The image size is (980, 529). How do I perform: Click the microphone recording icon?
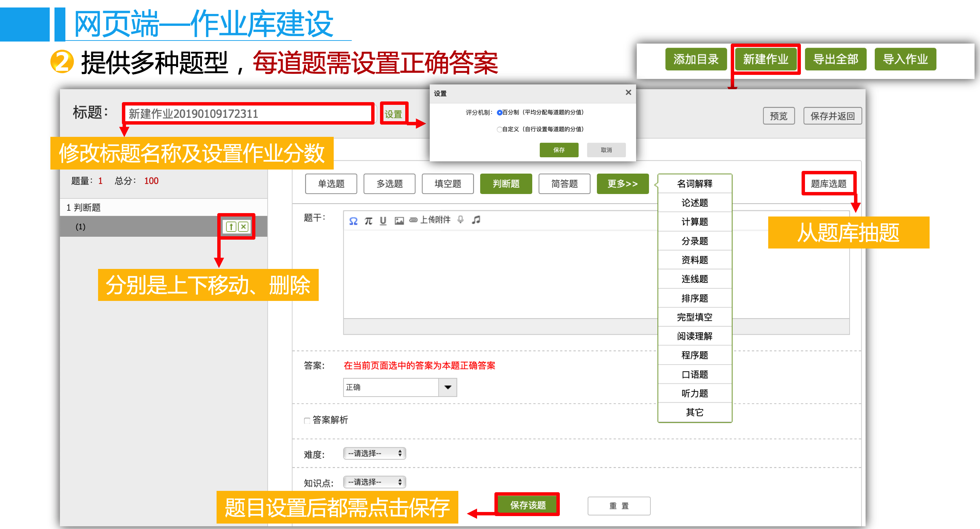(460, 220)
